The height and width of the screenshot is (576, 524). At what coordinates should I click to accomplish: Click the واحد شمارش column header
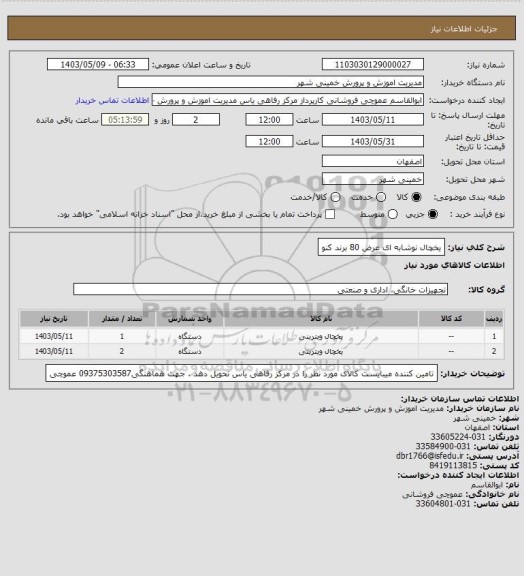coord(190,318)
